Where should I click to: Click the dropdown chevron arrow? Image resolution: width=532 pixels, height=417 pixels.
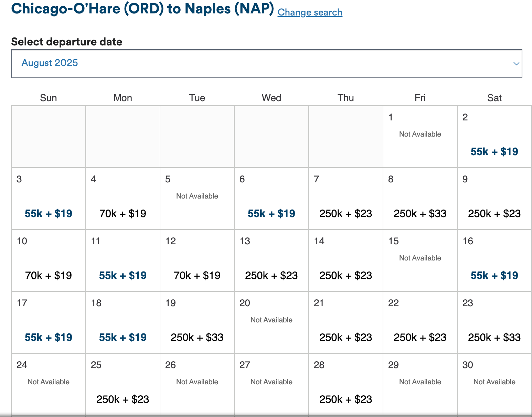516,64
